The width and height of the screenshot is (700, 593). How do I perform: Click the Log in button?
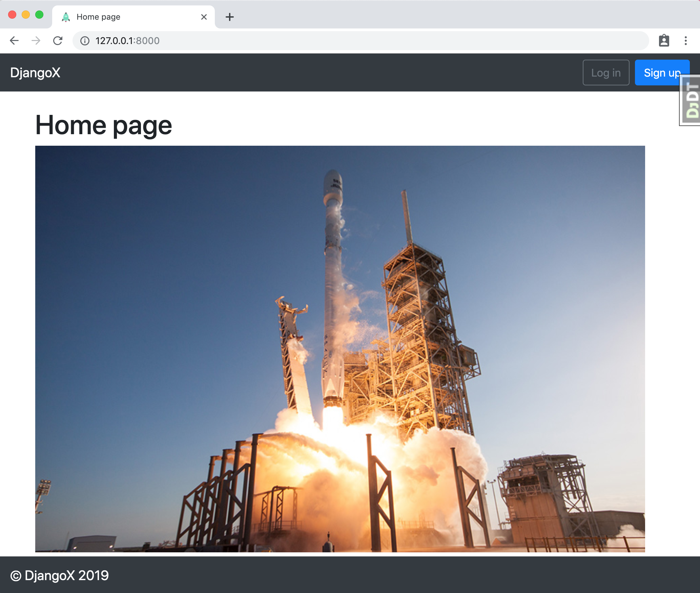point(606,73)
